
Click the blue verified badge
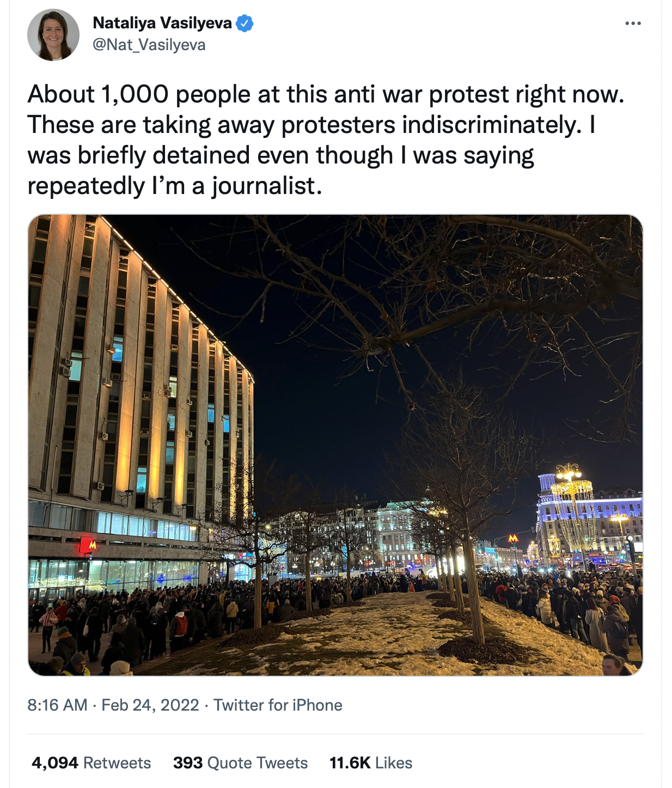245,23
